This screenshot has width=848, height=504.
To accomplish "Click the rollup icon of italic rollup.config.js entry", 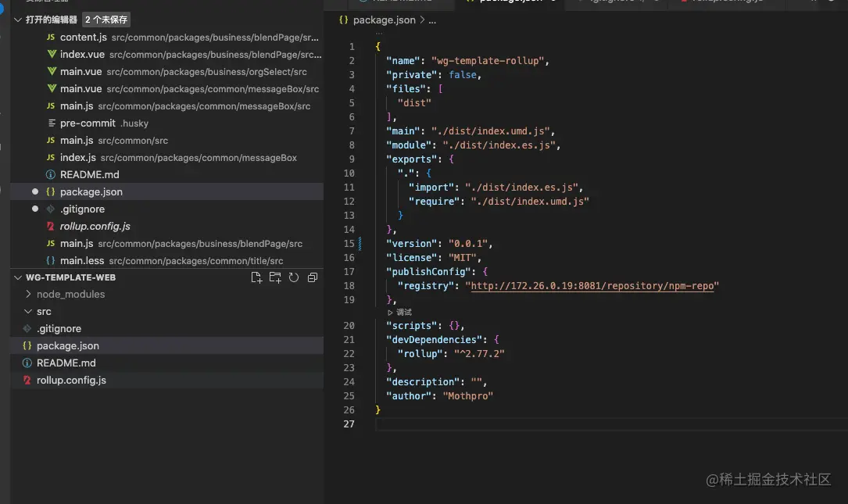I will (x=50, y=226).
